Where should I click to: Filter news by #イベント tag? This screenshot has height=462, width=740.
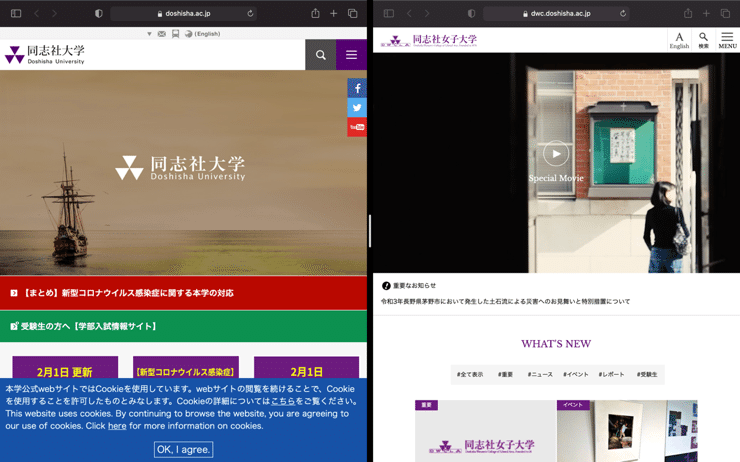click(576, 375)
